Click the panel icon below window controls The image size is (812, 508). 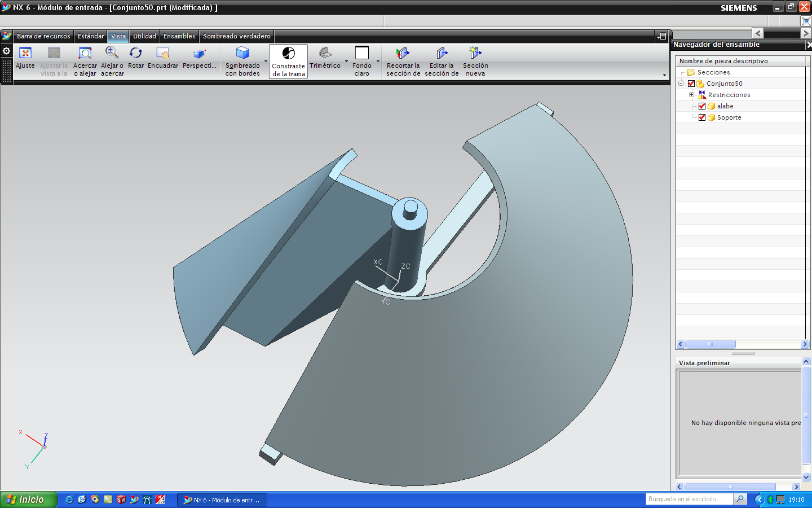(x=806, y=21)
